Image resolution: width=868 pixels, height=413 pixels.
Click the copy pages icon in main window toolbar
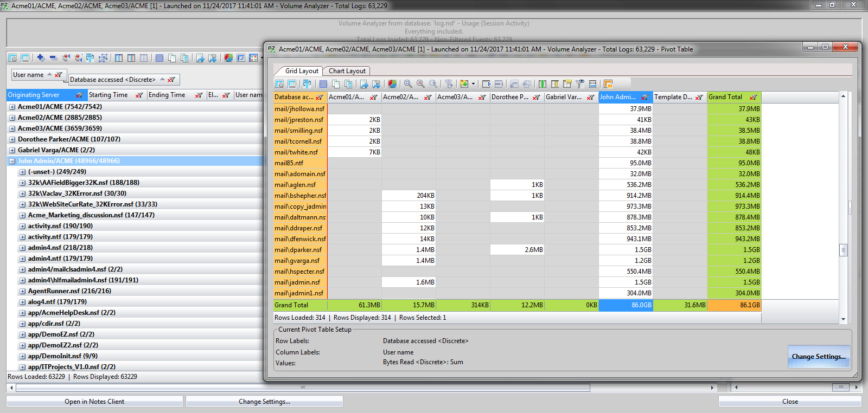point(171,58)
